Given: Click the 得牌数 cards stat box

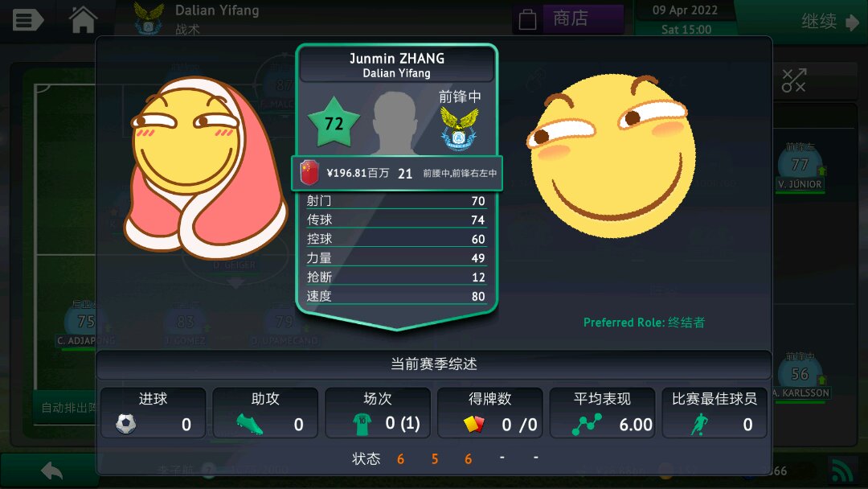Looking at the screenshot, I should tap(490, 413).
